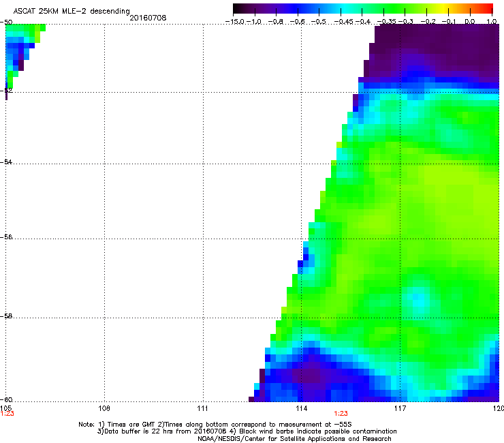Click the 114 longitude axis label
The width and height of the screenshot is (504, 443).
(x=301, y=408)
